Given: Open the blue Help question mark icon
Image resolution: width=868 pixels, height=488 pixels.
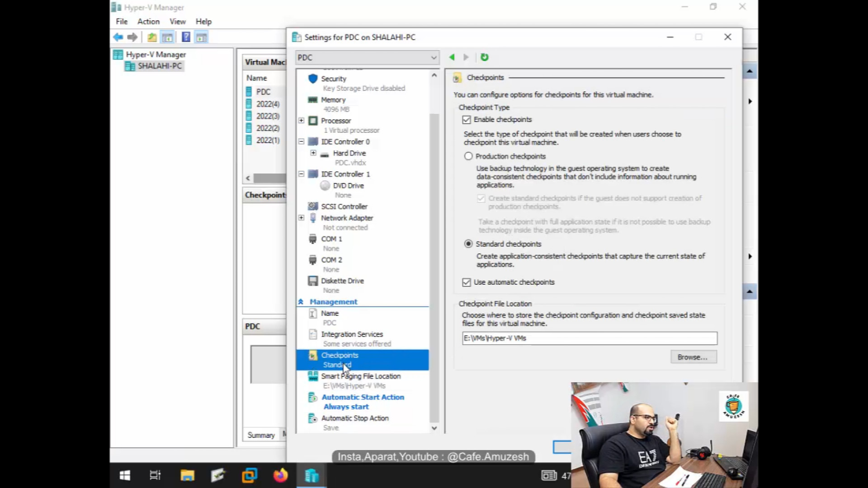Looking at the screenshot, I should tap(186, 38).
